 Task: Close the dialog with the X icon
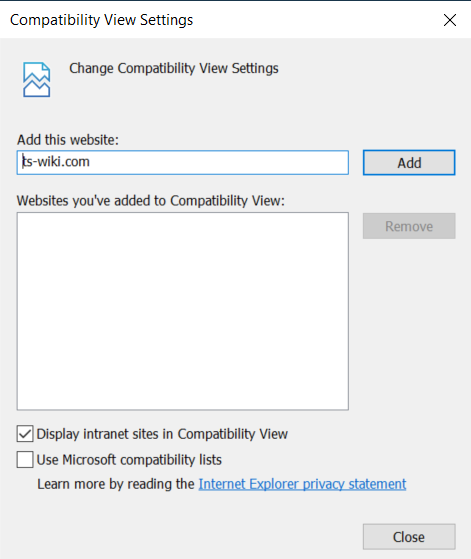point(450,20)
